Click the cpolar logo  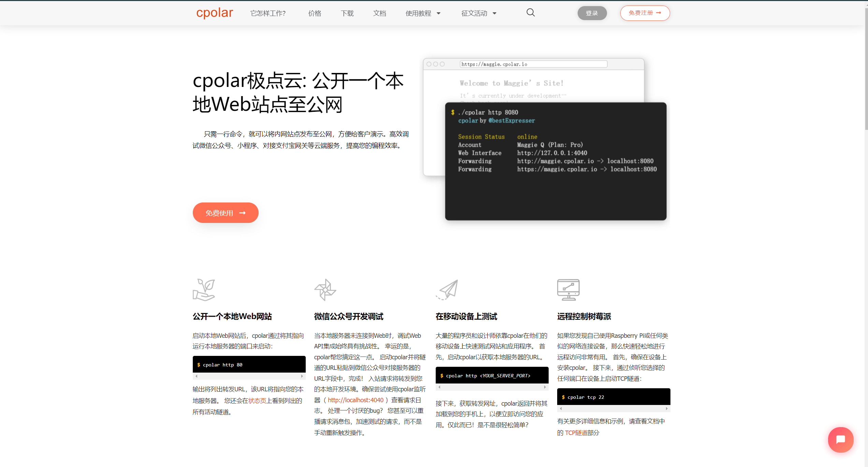214,13
